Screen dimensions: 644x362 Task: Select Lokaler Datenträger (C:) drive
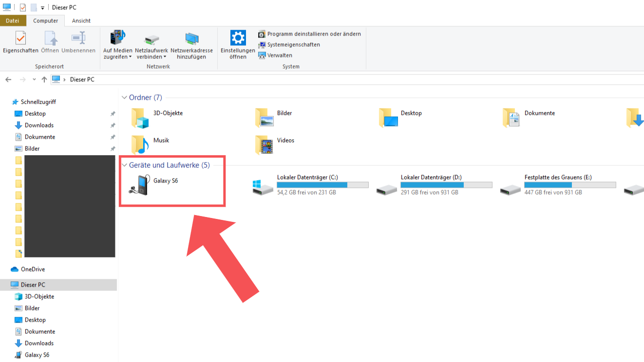tap(310, 185)
